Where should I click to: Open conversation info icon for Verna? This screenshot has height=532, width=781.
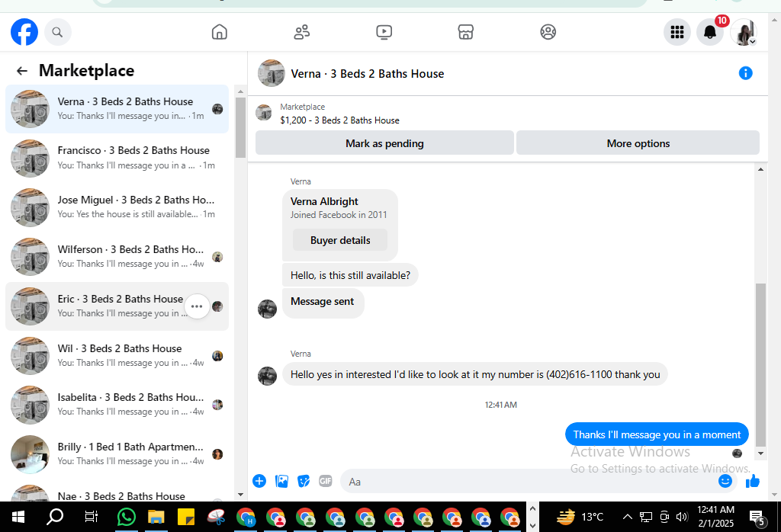click(745, 73)
